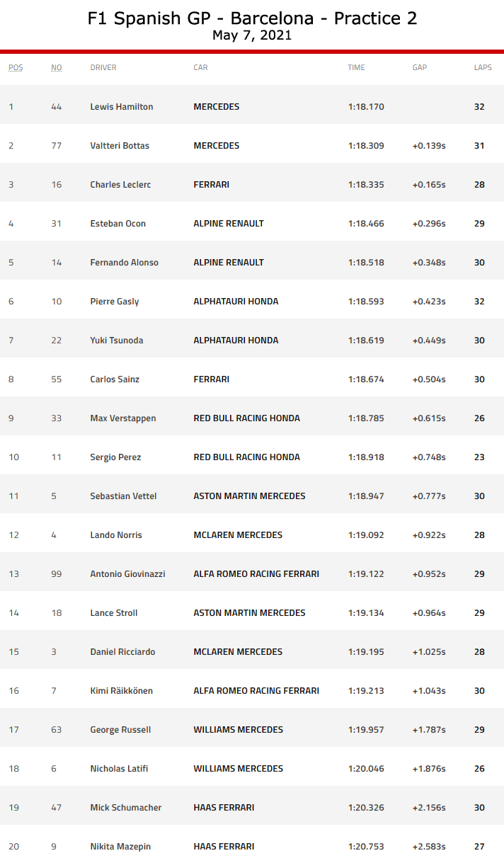Click Lando Norris's gap +0.922s
This screenshot has height=858, width=504.
pos(429,535)
